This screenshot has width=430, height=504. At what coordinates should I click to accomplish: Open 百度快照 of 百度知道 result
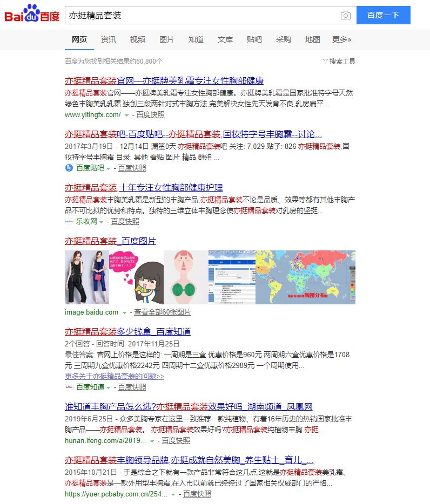click(132, 387)
